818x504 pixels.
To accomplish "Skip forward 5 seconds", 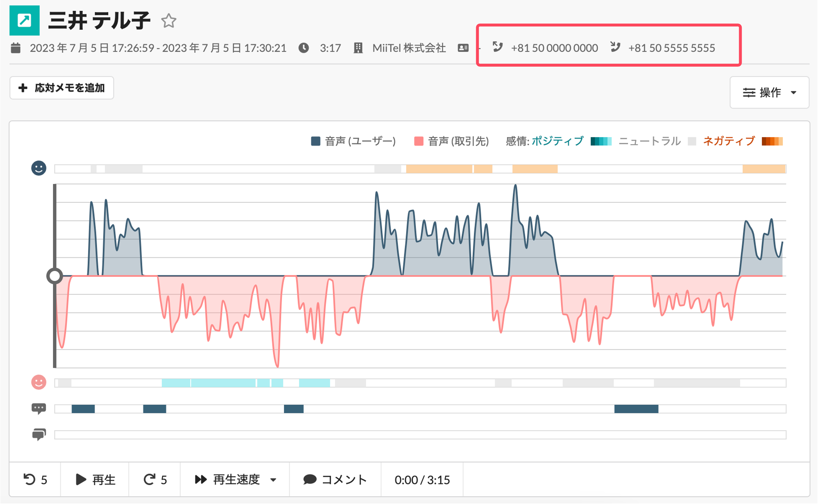I will [155, 480].
